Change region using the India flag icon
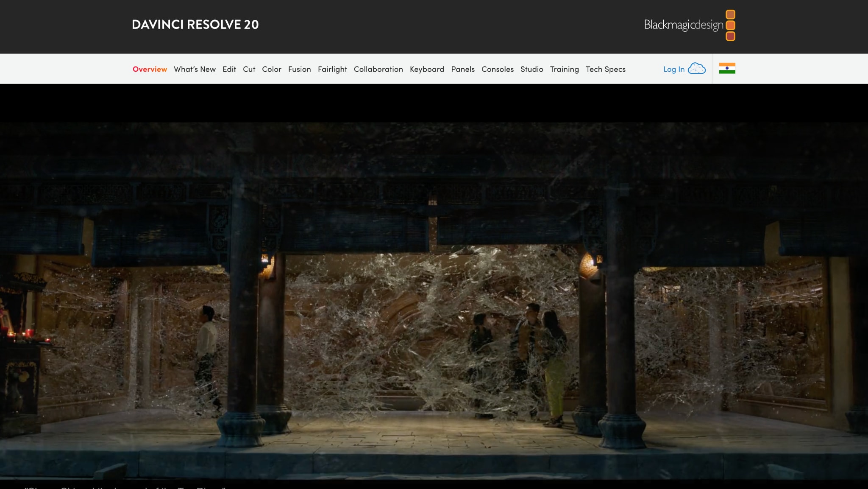Image resolution: width=868 pixels, height=489 pixels. [x=728, y=68]
